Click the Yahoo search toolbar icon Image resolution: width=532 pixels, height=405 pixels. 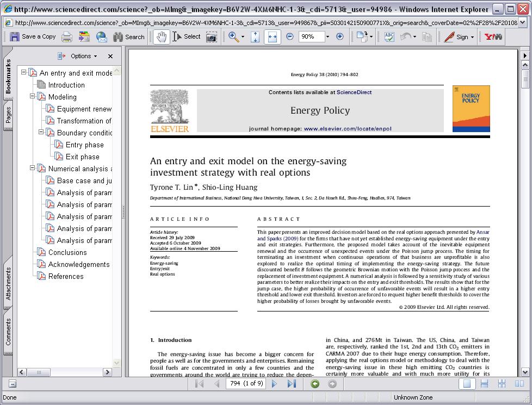[x=493, y=36]
